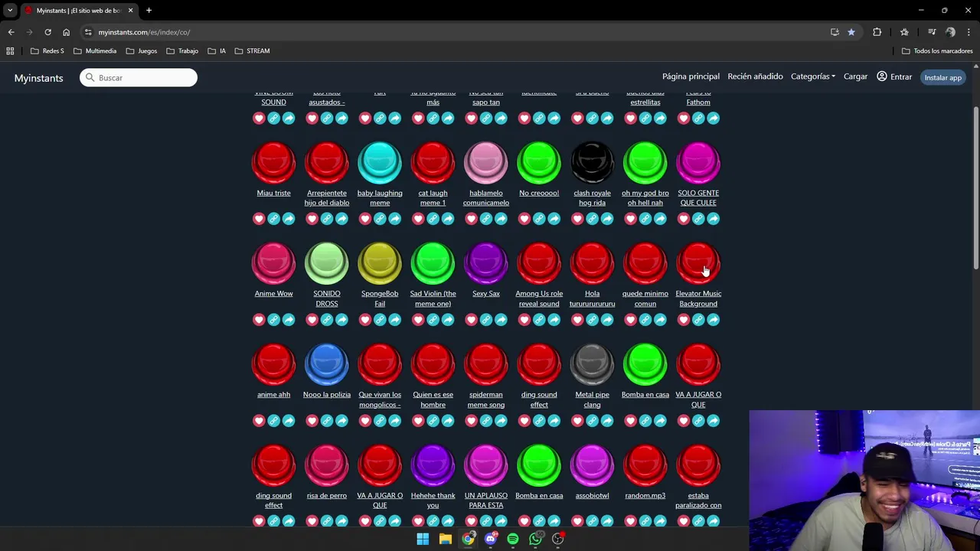This screenshot has width=980, height=551.
Task: Open the IA bookmark folder
Action: 217,51
